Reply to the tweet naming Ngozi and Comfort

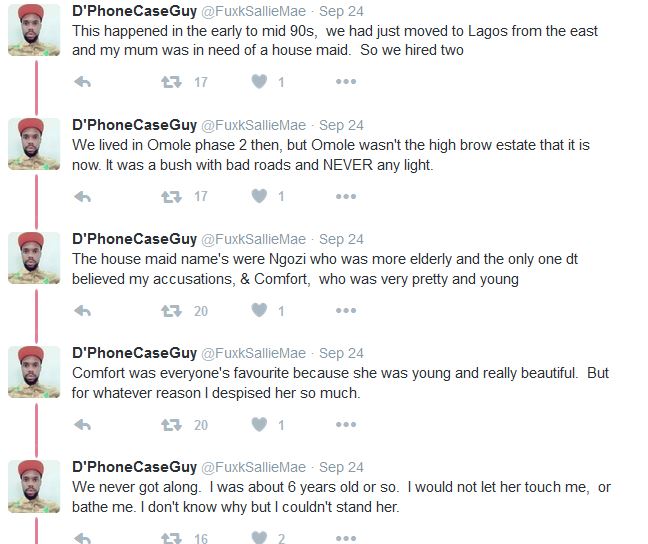coord(83,311)
